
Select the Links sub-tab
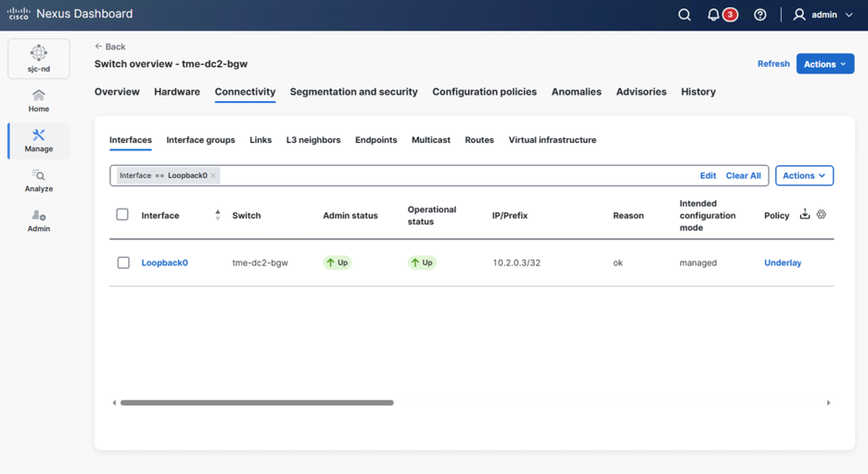coord(261,140)
